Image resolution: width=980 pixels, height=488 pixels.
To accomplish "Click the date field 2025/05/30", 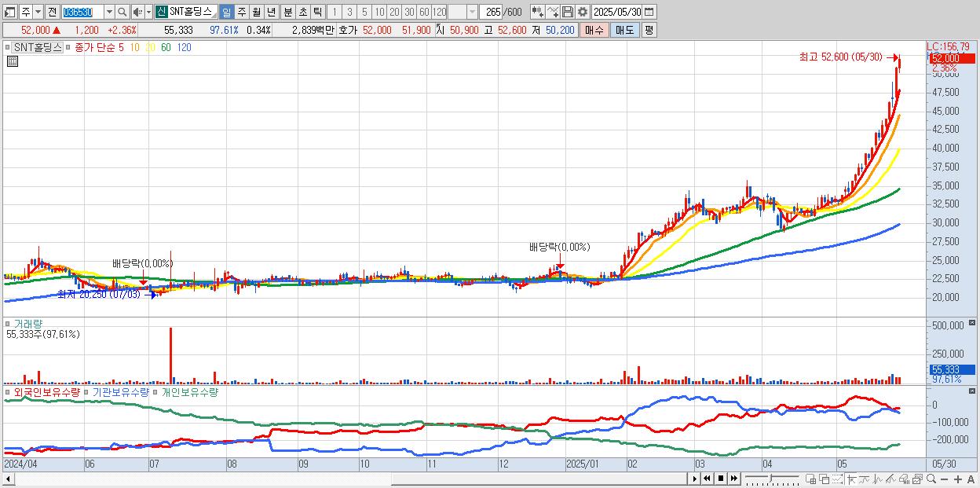I will [617, 12].
